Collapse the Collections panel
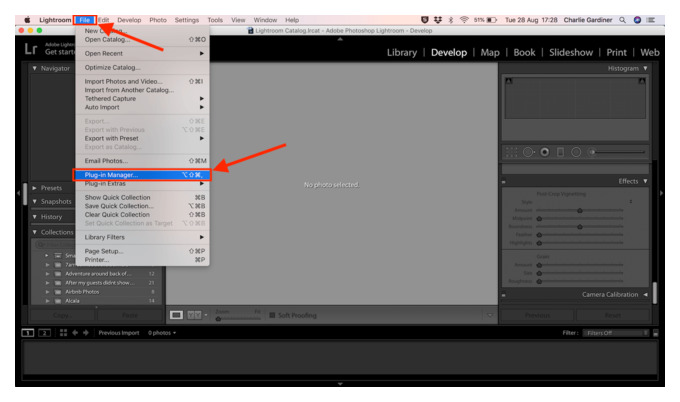 [x=35, y=232]
